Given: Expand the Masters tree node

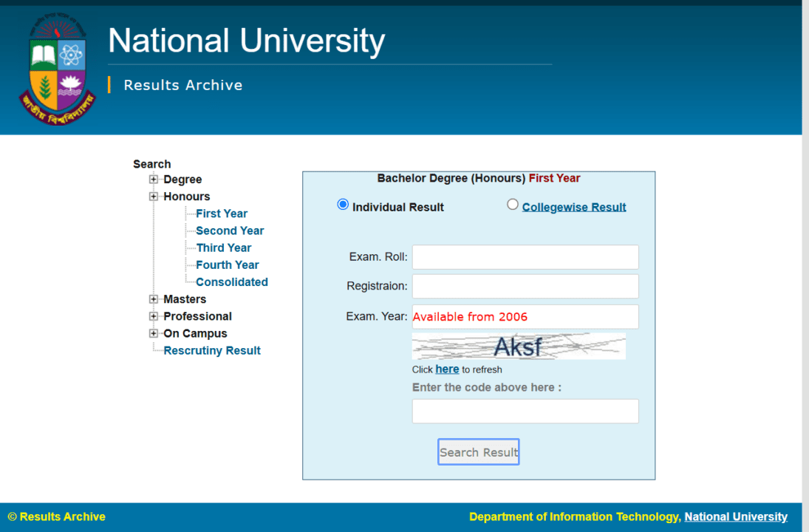Looking at the screenshot, I should 153,299.
